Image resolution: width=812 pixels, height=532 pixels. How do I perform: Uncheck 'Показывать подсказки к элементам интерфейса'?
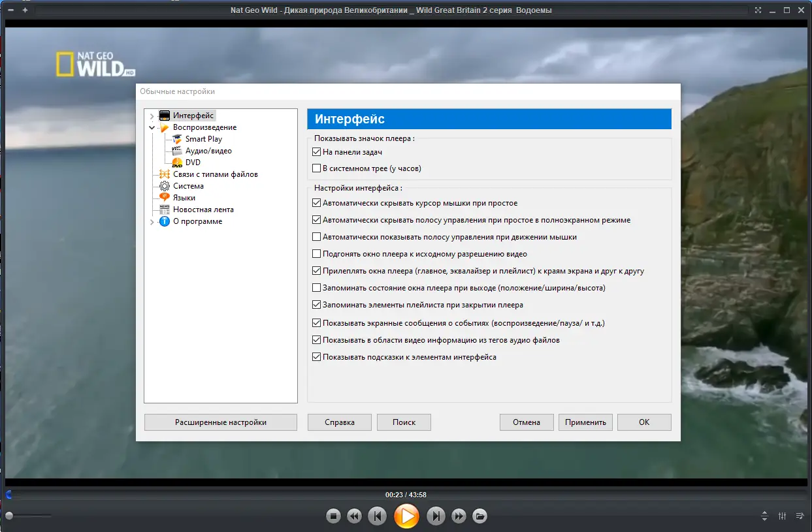[316, 357]
